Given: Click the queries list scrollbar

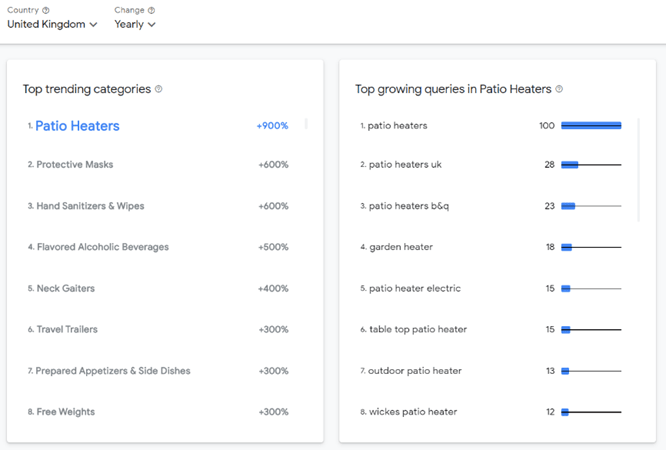Looking at the screenshot, I should (x=638, y=170).
